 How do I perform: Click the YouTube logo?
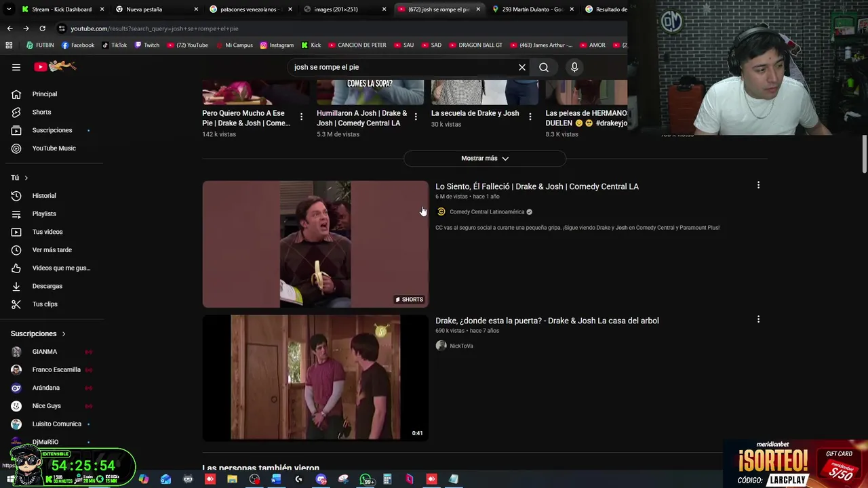pyautogui.click(x=56, y=66)
